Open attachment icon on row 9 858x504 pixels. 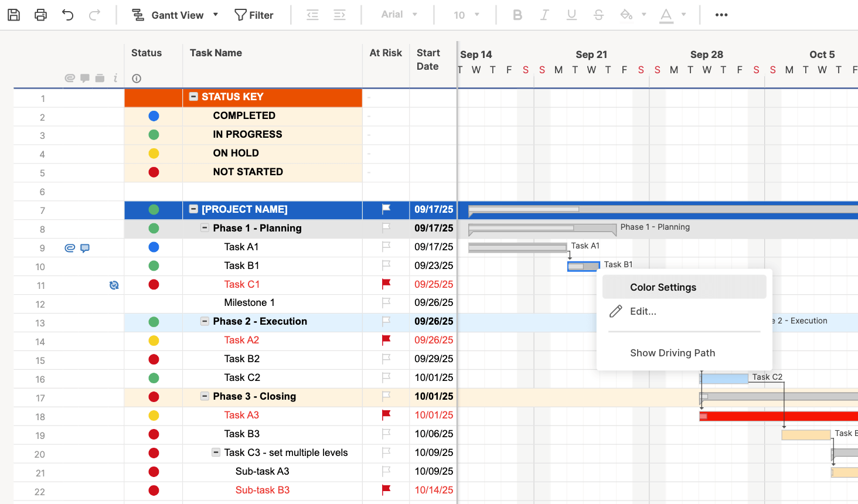pos(70,248)
